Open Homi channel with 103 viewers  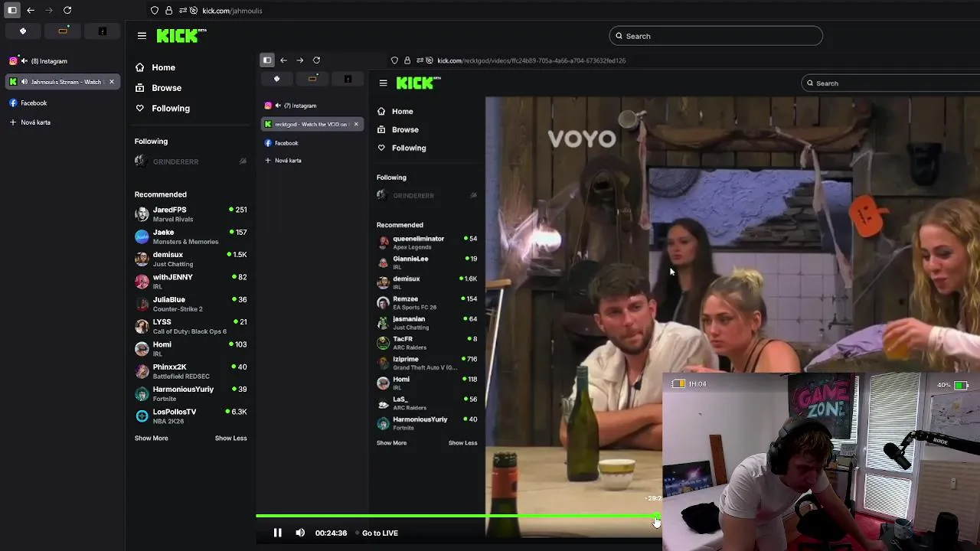coord(190,349)
